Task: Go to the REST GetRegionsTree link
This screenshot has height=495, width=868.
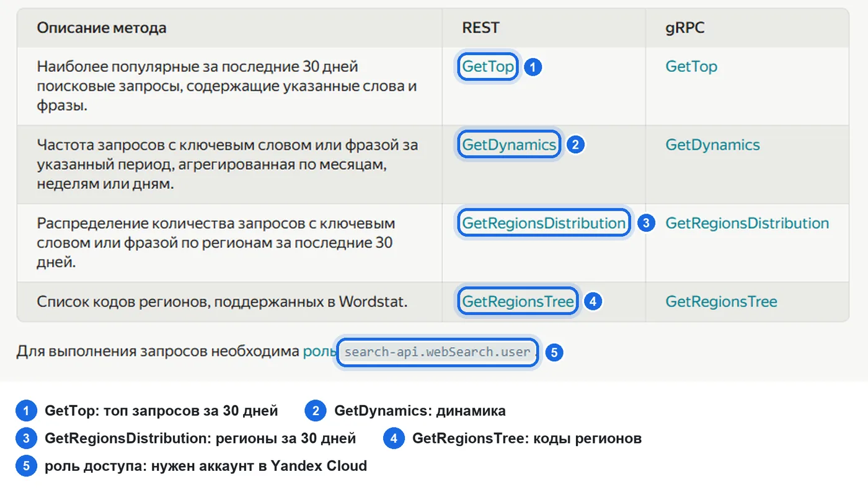Action: (x=518, y=302)
